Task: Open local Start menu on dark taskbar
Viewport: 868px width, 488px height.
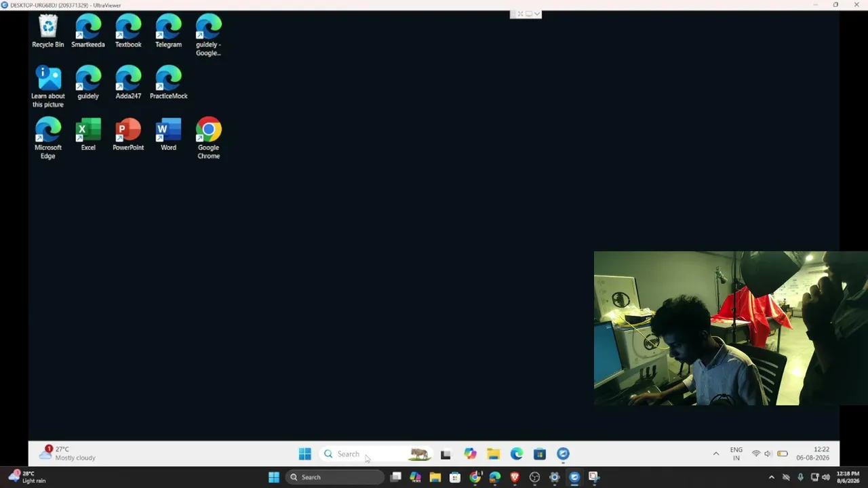Action: click(x=274, y=477)
